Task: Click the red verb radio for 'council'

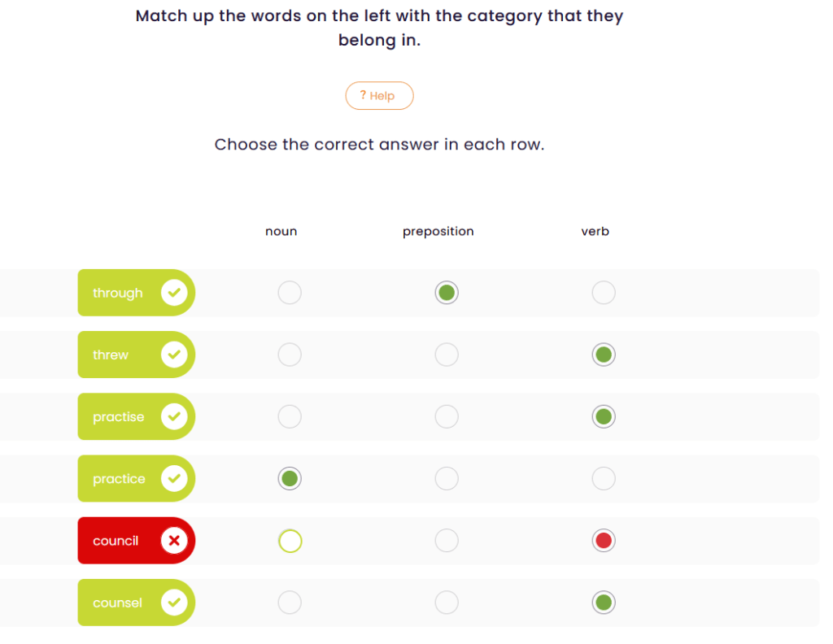Action: tap(604, 541)
